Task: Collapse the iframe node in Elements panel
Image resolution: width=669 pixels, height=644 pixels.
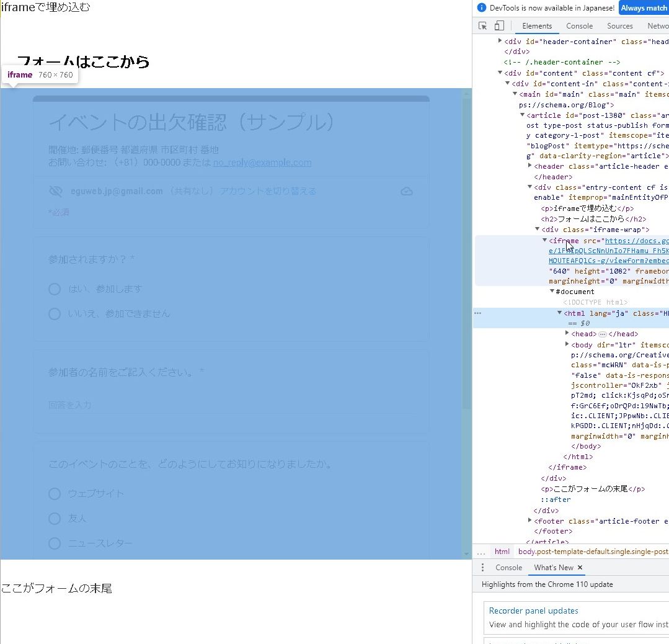Action: pos(544,241)
